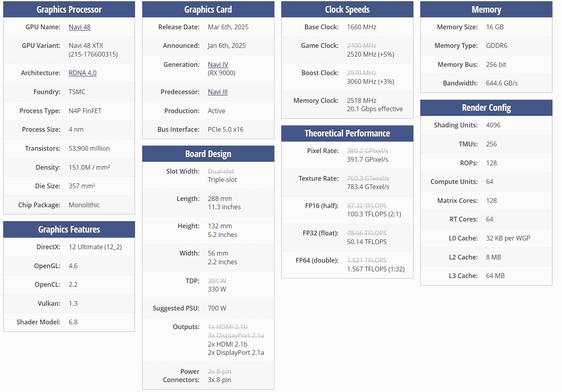The width and height of the screenshot is (562, 392).
Task: Click the N4P FinFET process type
Action: pos(85,111)
